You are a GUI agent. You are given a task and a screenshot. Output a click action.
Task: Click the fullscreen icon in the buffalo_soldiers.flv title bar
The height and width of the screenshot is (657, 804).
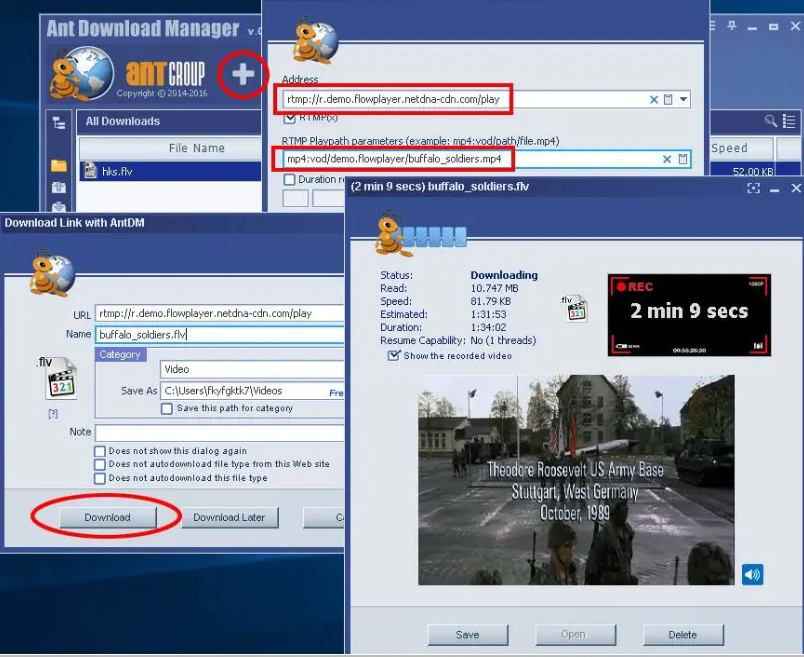tap(753, 188)
